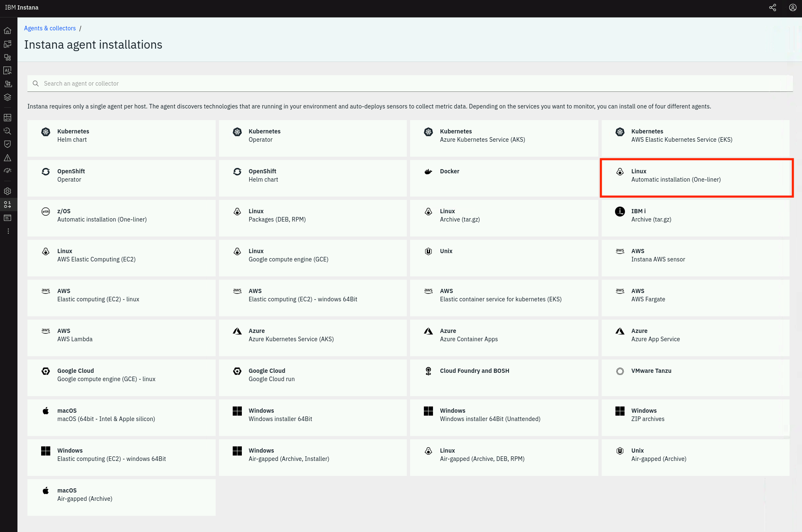
Task: Select OpenShift Operator card
Action: tap(121, 178)
